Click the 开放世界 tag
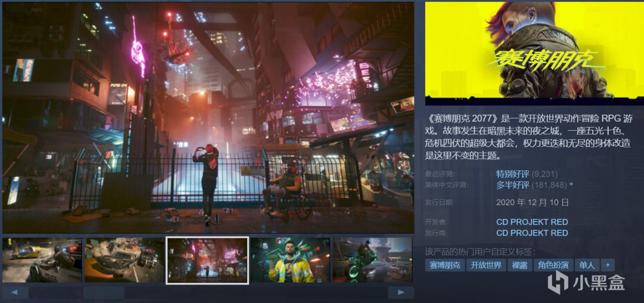The height and width of the screenshot is (303, 644). [486, 265]
